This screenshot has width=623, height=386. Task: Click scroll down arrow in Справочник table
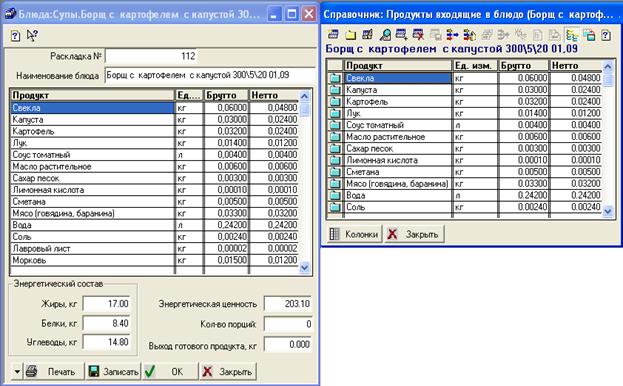click(x=608, y=211)
